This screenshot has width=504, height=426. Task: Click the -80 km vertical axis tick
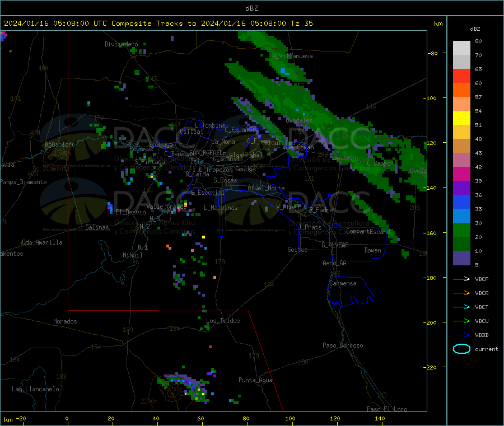(x=433, y=53)
